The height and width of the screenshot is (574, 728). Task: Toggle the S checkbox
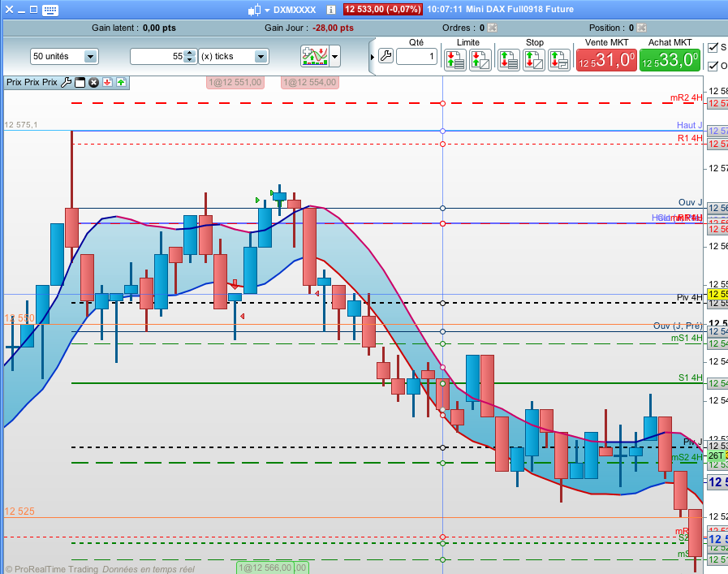click(713, 47)
